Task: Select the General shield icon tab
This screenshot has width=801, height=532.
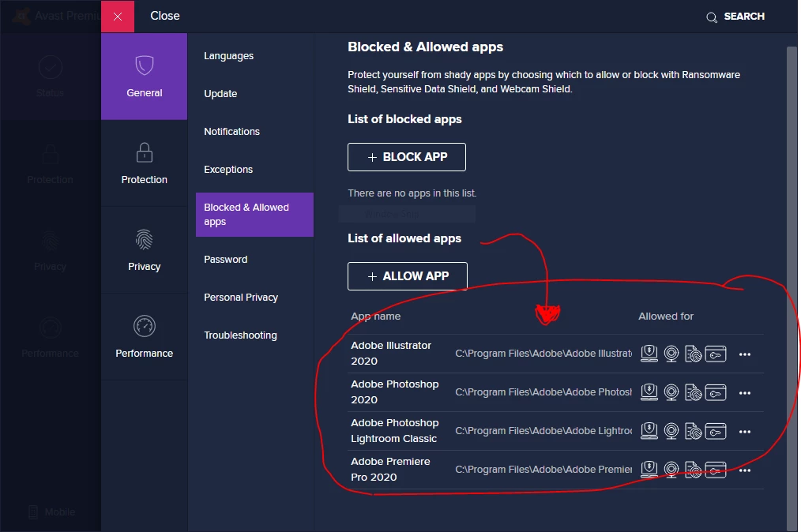Action: 144,77
